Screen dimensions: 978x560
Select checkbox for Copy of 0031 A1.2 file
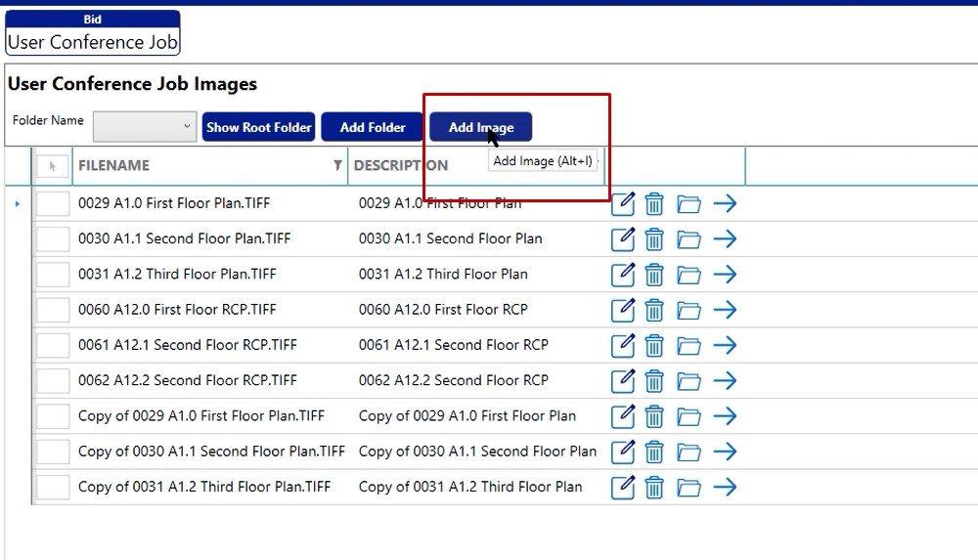click(x=53, y=487)
